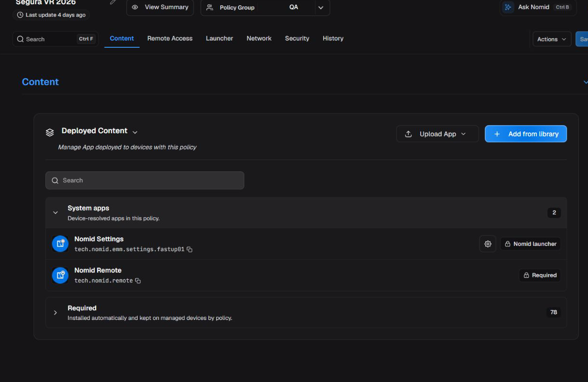Expand the Required apps group
Image resolution: width=588 pixels, height=382 pixels.
pos(55,312)
